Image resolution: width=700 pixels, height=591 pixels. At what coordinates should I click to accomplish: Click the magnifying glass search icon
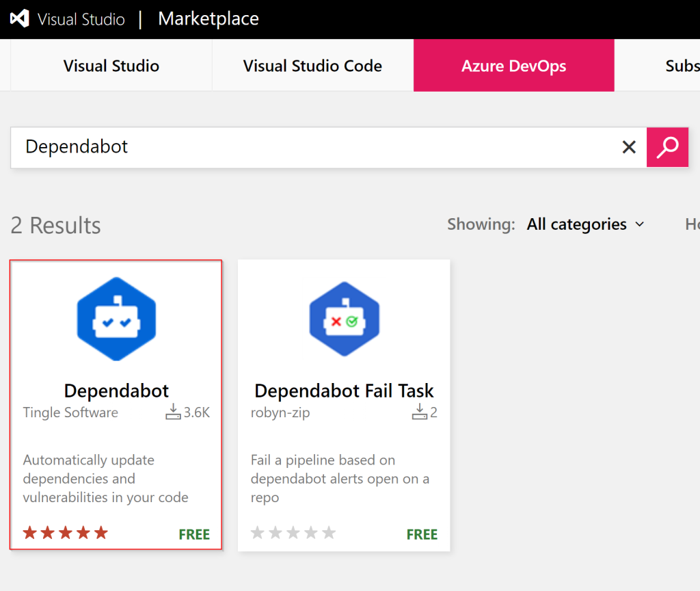(667, 147)
